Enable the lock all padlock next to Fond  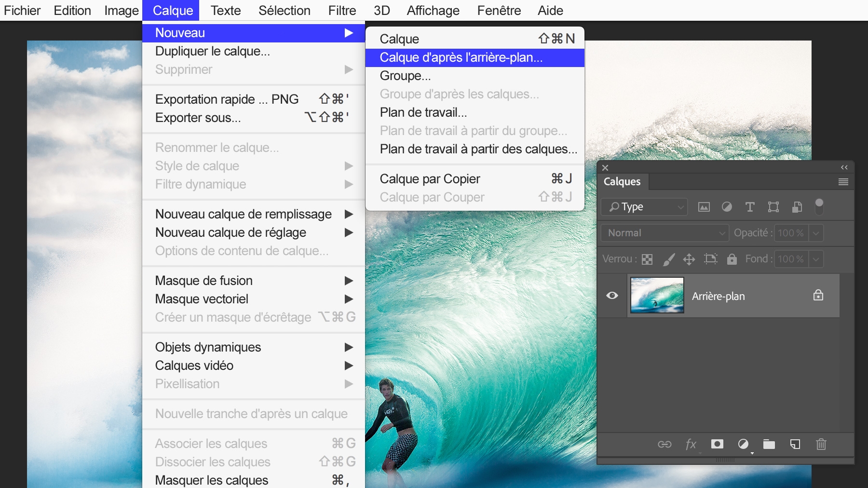732,259
